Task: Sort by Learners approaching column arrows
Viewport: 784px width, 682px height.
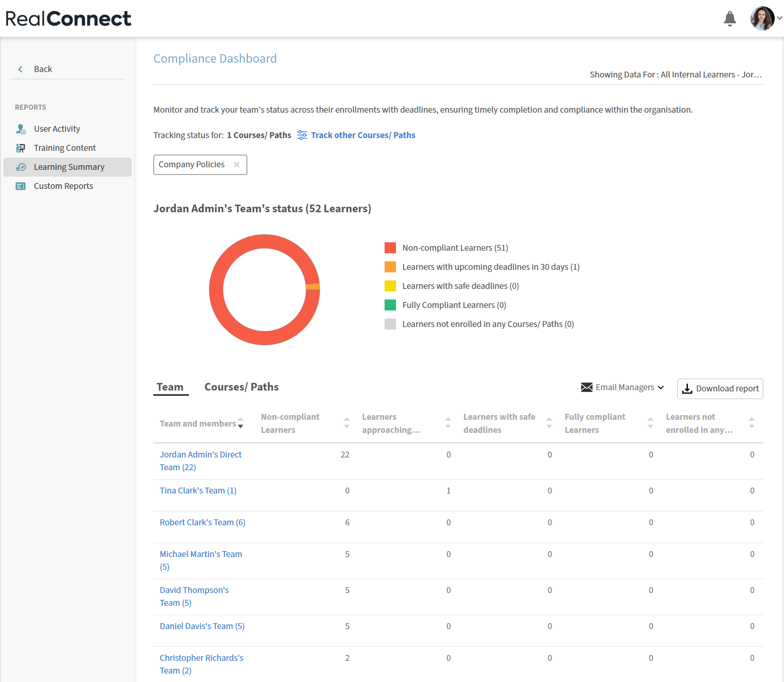Action: click(x=448, y=423)
